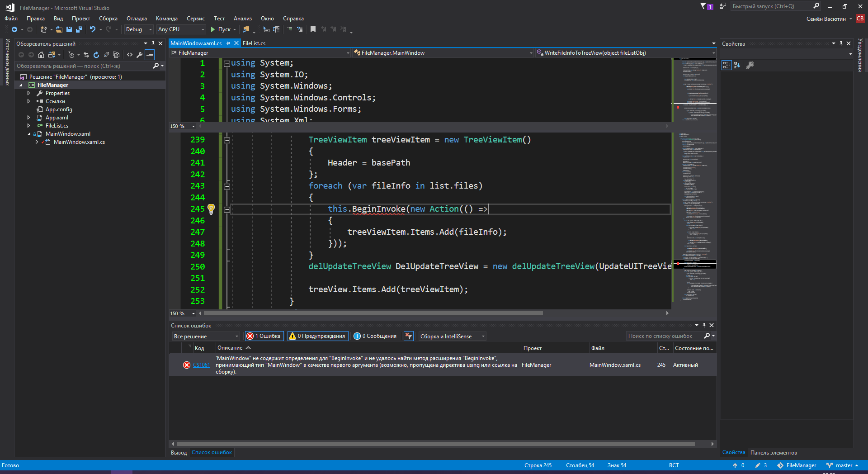Click the View Code icon in Solution Explorer

coord(130,55)
